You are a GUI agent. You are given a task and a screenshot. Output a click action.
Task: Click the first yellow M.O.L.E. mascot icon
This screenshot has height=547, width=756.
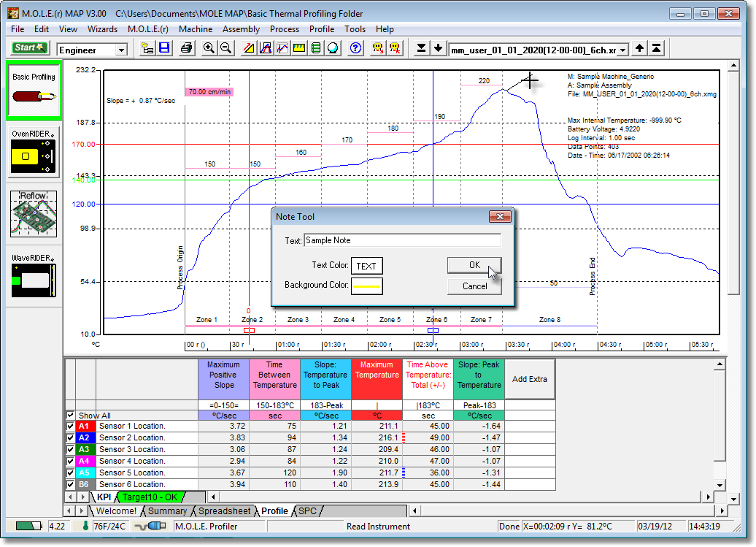click(378, 48)
